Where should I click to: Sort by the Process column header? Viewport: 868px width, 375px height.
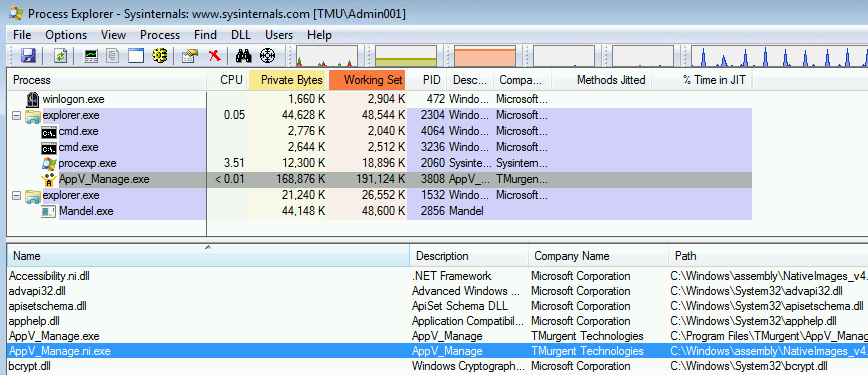tap(106, 80)
